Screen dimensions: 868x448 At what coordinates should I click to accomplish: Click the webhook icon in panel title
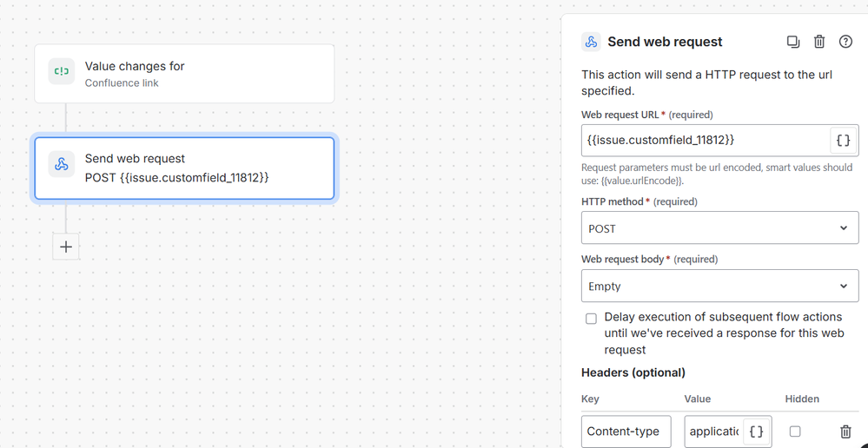click(591, 42)
